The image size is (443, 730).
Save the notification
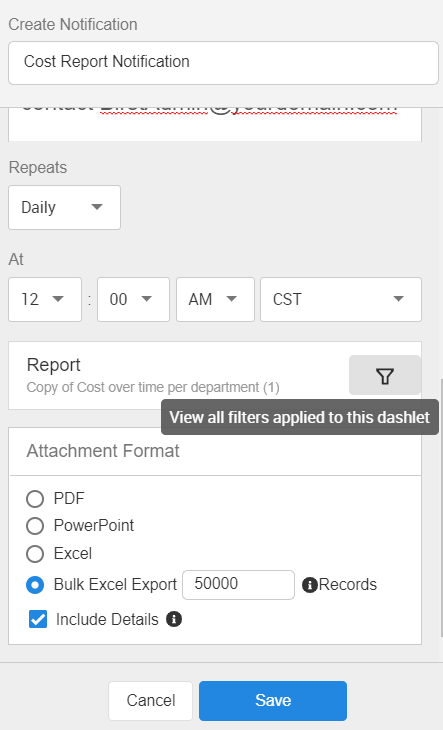[x=273, y=701]
